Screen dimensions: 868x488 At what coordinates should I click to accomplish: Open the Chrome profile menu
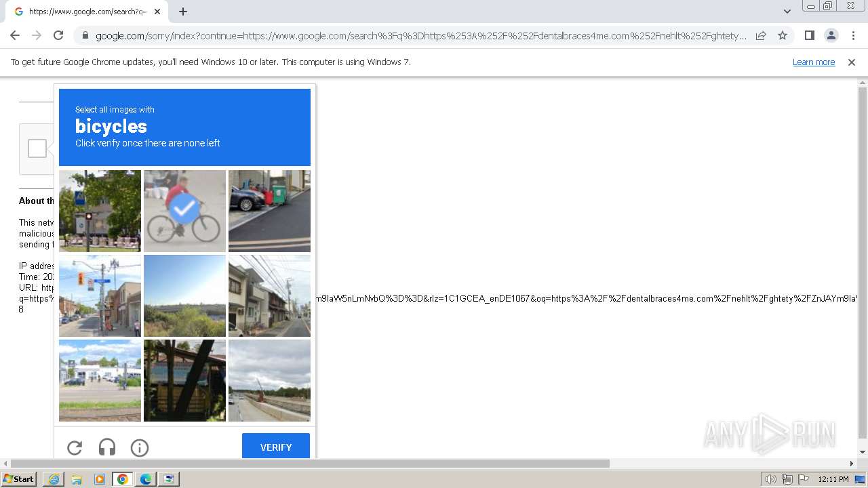pos(831,35)
